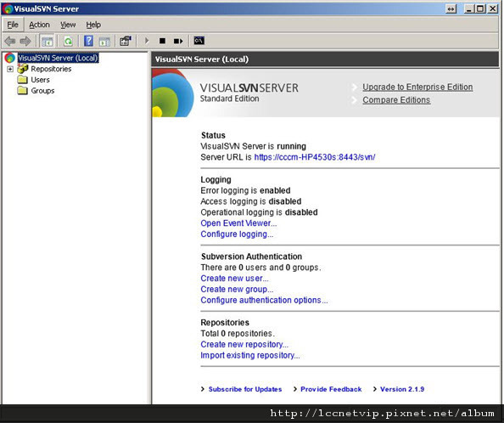Open the server URL https://cccm-HP4530s:8443/svn/
Image resolution: width=504 pixels, height=423 pixels.
coord(314,157)
